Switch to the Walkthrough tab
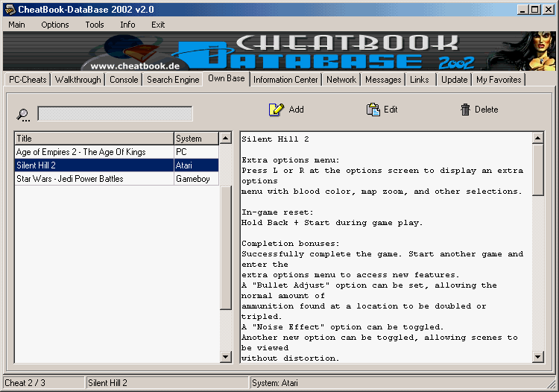This screenshot has height=392, width=559. [x=78, y=80]
